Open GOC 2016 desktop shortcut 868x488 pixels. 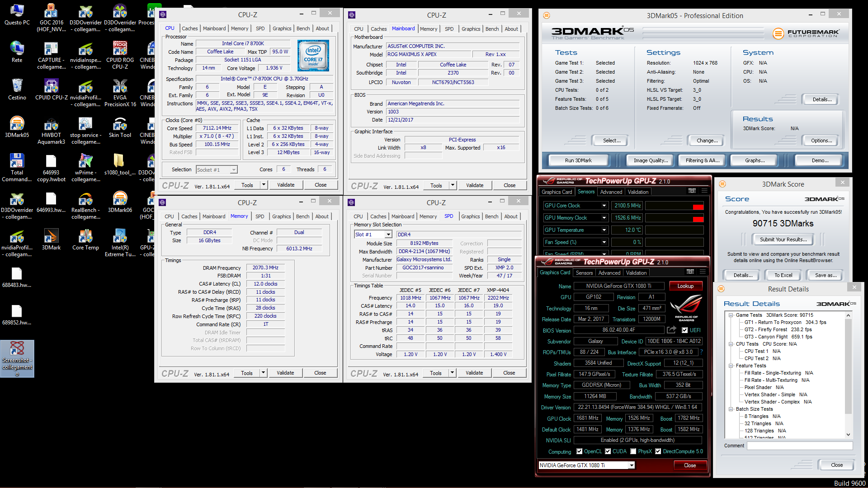pyautogui.click(x=52, y=18)
